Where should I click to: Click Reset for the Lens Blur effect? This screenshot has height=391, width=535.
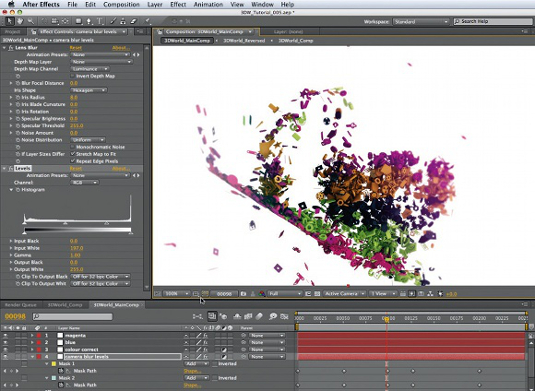[75, 48]
